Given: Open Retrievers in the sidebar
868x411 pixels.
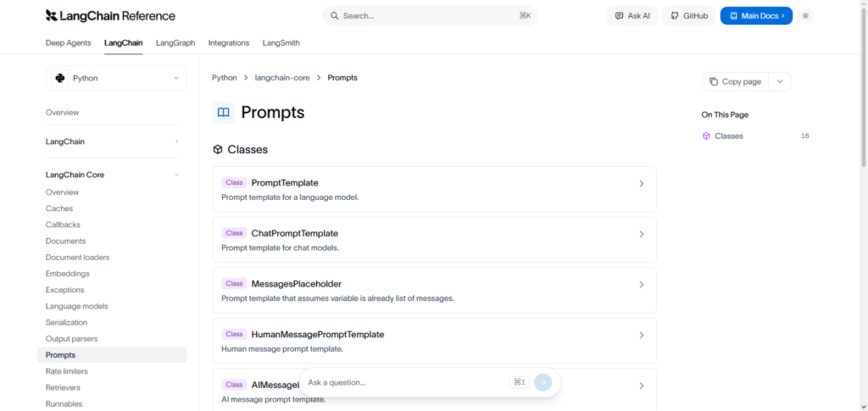Looking at the screenshot, I should [x=63, y=387].
